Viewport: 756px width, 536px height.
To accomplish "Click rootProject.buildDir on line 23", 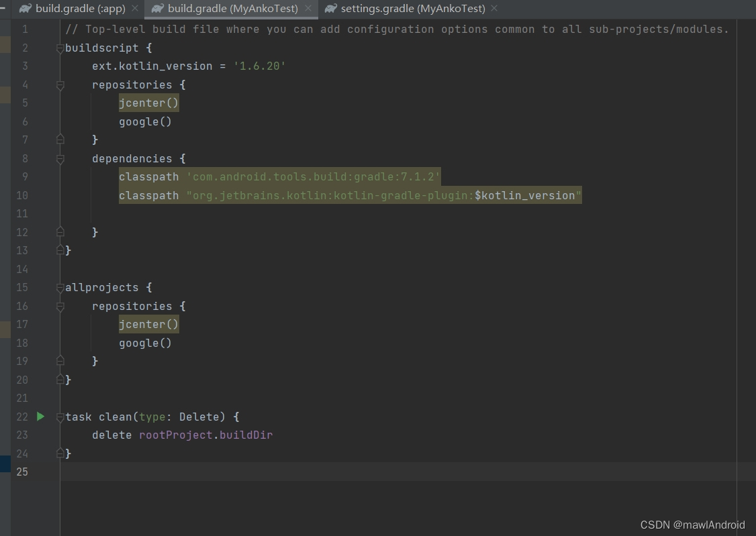I will tap(206, 435).
